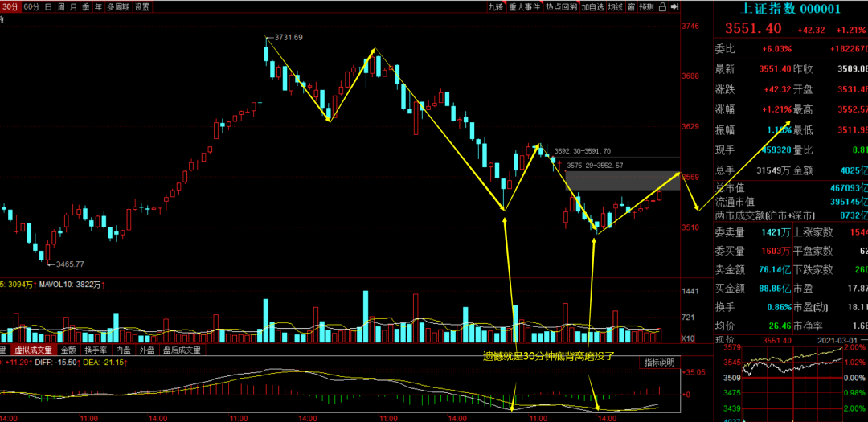The height and width of the screenshot is (422, 868).
Task: Add stock via 加自选 button
Action: tap(592, 6)
